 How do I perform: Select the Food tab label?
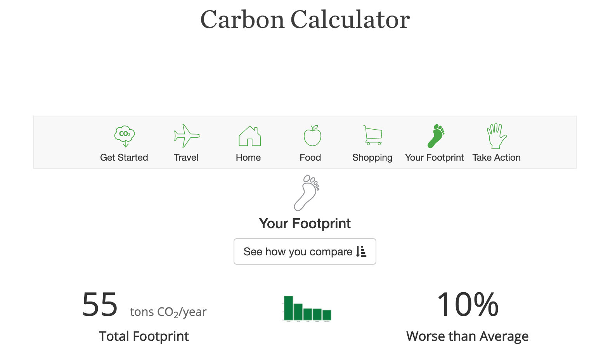click(x=310, y=158)
